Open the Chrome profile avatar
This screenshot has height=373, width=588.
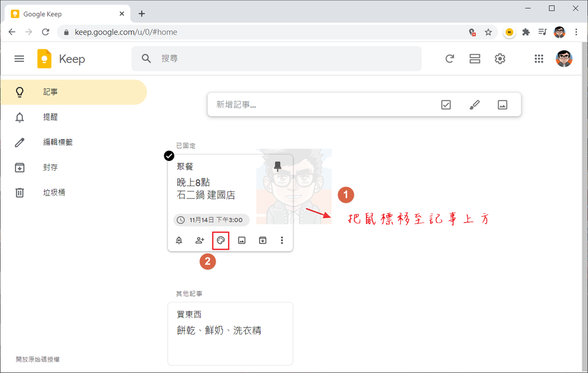tap(559, 32)
